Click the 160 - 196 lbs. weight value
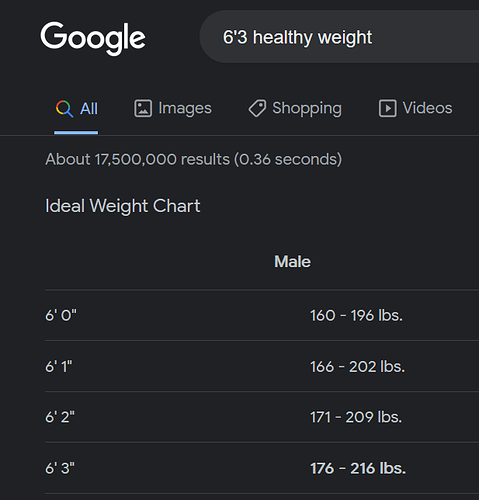 (x=356, y=315)
